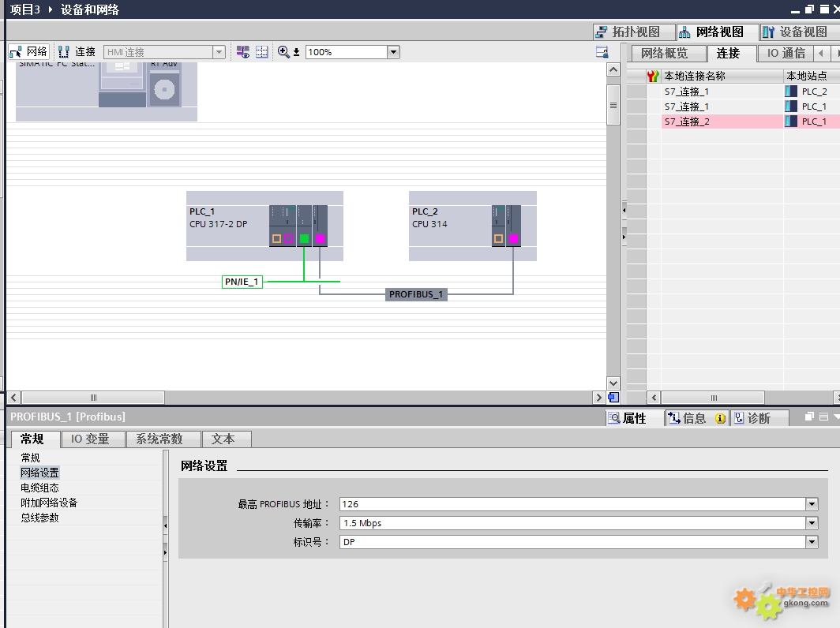Select the PN/IE_1 network label
This screenshot has width=840, height=628.
[x=242, y=282]
